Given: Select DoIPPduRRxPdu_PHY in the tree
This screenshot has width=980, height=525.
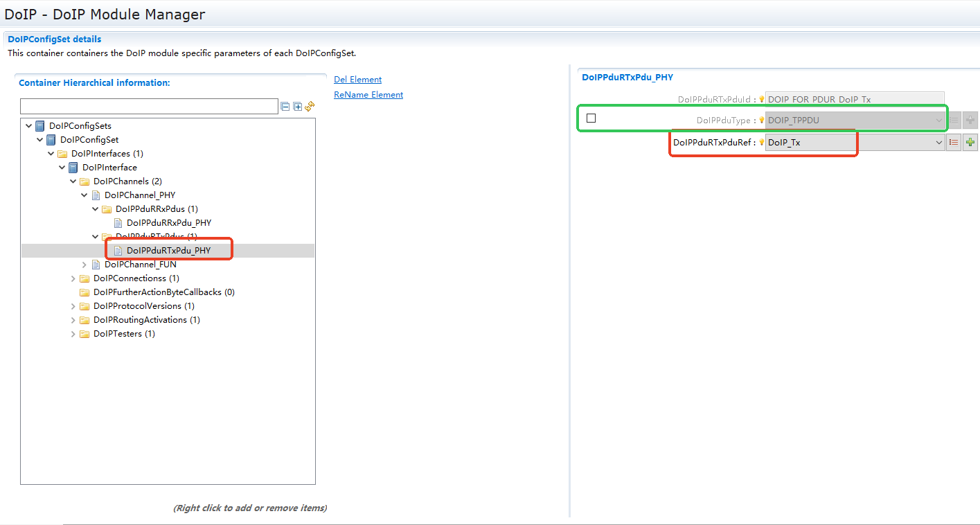Looking at the screenshot, I should [168, 223].
